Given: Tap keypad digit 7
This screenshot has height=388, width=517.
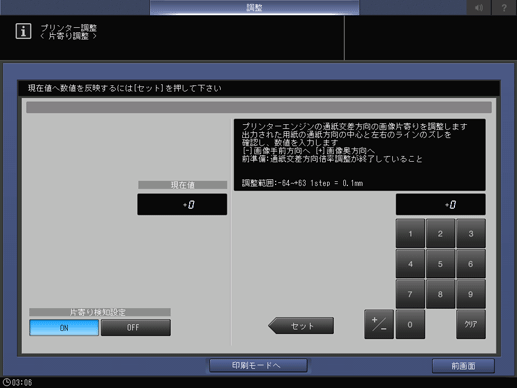Looking at the screenshot, I should 410,294.
